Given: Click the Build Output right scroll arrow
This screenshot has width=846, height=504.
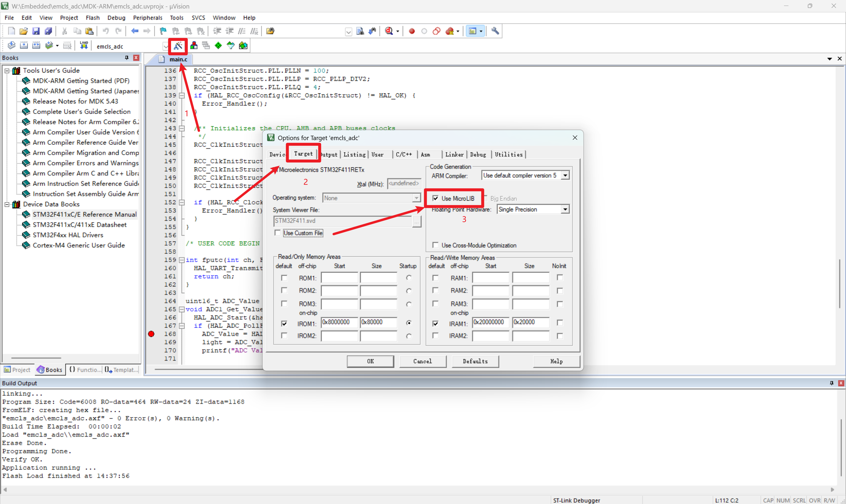Looking at the screenshot, I should (832, 490).
